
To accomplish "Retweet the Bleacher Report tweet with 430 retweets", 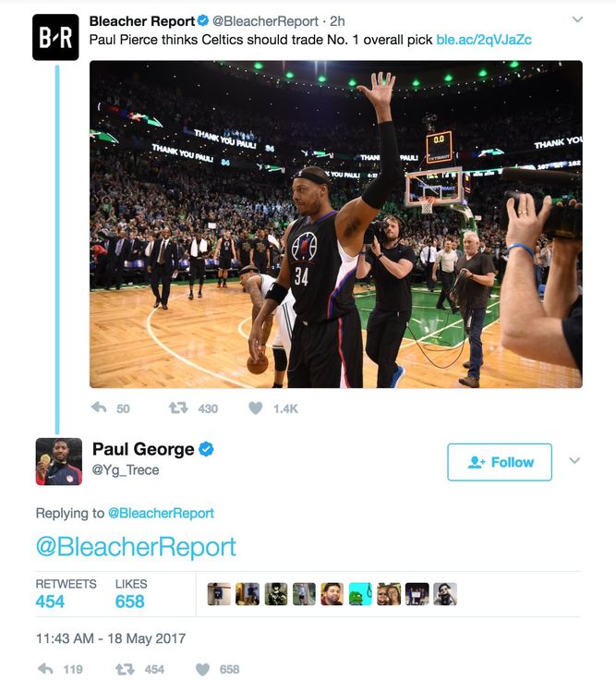I will [178, 407].
